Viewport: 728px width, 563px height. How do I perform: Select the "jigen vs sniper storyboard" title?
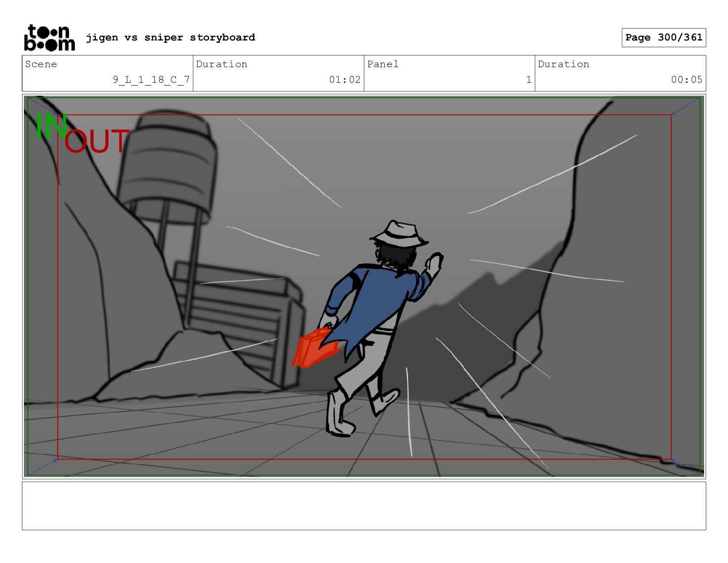coord(171,37)
